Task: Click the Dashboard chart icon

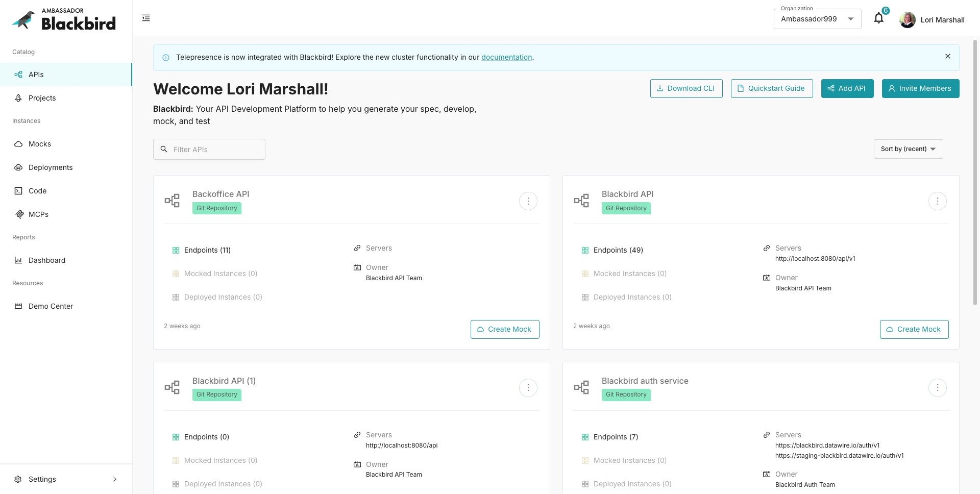Action: tap(18, 260)
